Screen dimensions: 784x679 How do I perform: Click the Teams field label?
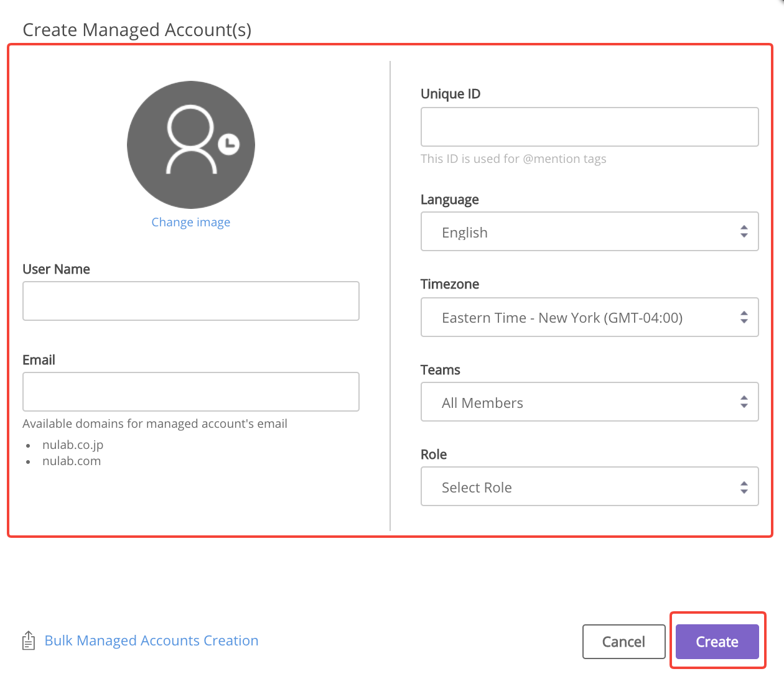(441, 370)
